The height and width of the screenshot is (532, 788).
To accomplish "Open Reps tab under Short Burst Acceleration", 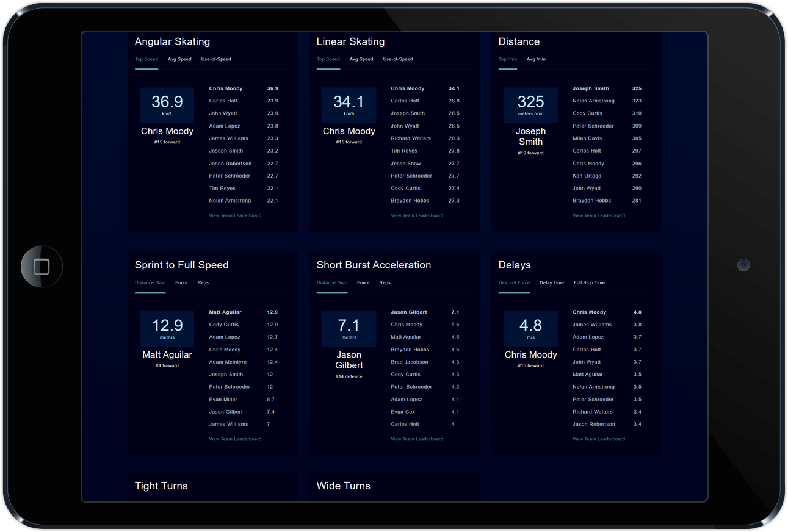I will point(385,282).
